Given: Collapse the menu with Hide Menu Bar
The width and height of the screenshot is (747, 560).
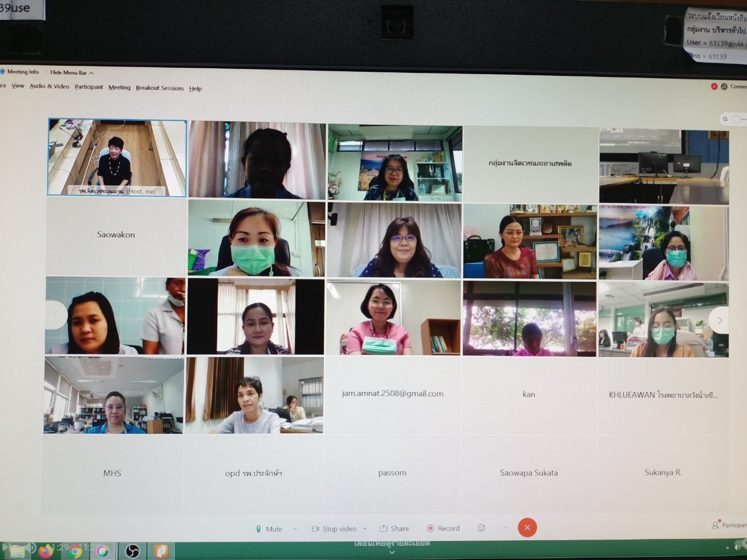Looking at the screenshot, I should 71,72.
